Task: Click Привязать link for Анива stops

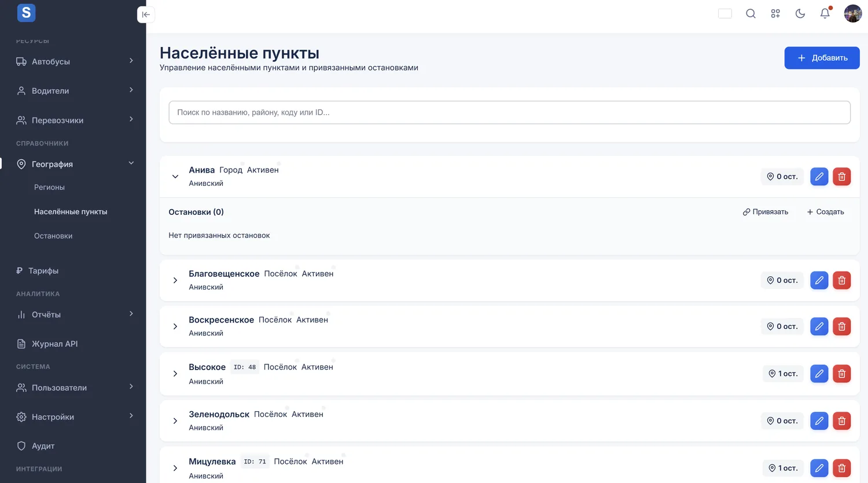Action: (766, 212)
